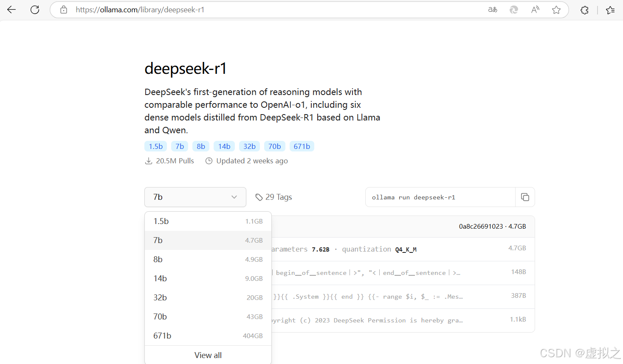Open the read aloud icon in address bar
623x364 pixels.
click(x=535, y=10)
